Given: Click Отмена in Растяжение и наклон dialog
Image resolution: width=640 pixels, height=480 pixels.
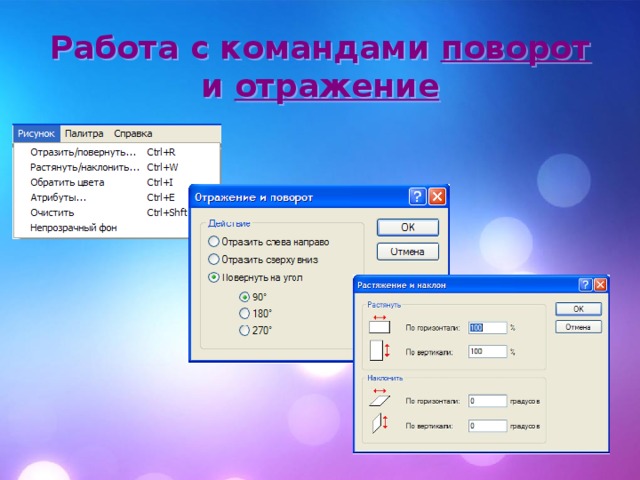Looking at the screenshot, I should tap(578, 327).
